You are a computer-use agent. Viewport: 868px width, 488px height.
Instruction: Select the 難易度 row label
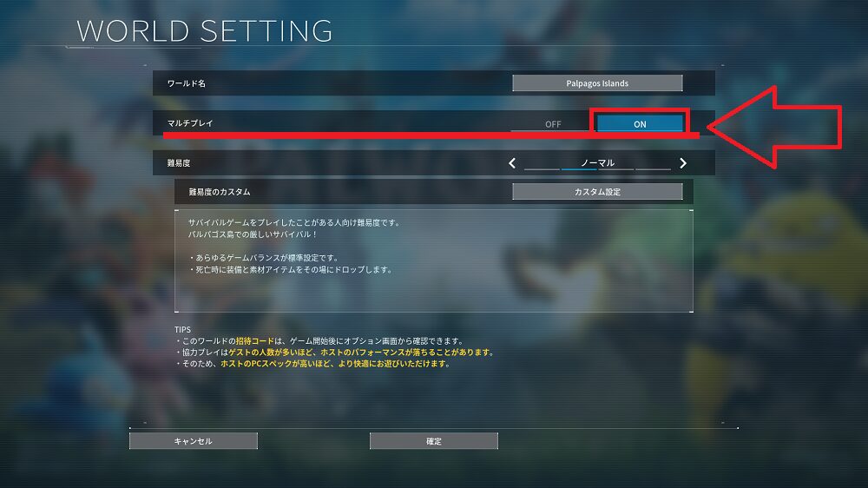(x=178, y=163)
